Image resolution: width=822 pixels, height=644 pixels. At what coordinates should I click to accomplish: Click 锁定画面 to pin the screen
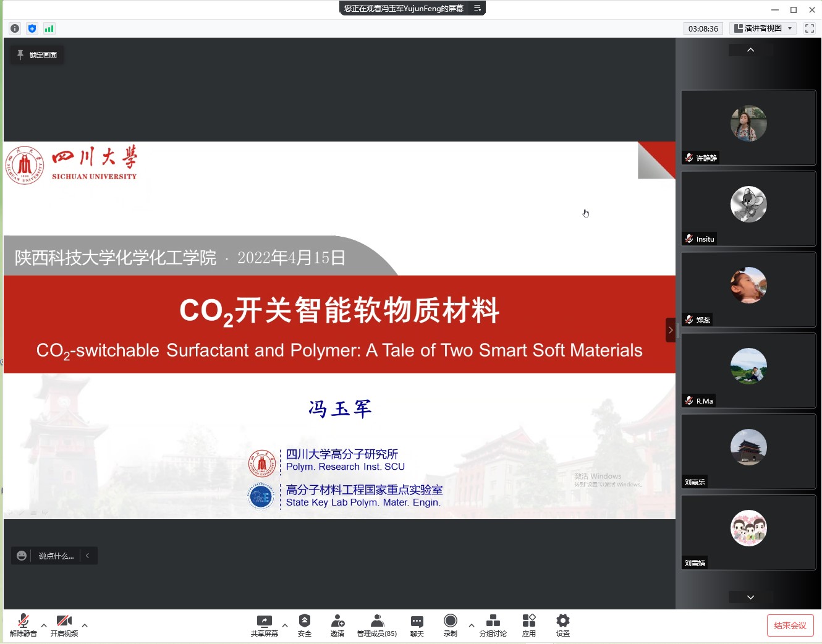[37, 55]
